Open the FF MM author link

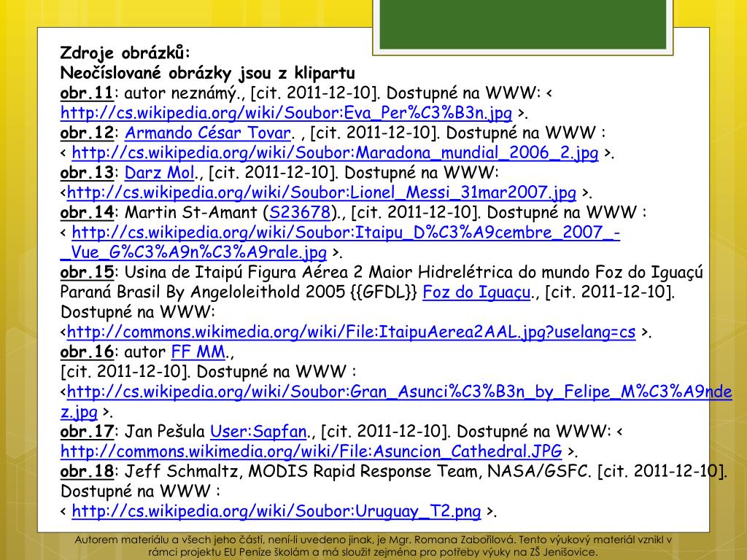(x=198, y=352)
